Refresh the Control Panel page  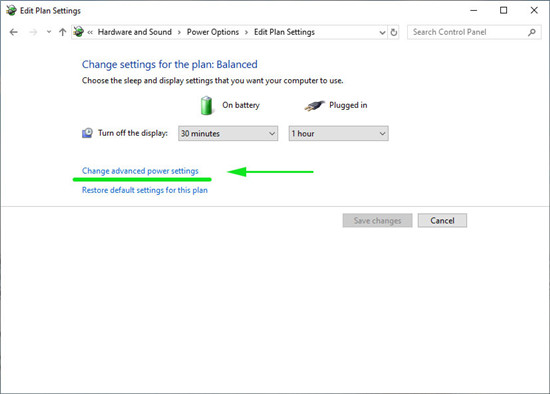[x=394, y=32]
